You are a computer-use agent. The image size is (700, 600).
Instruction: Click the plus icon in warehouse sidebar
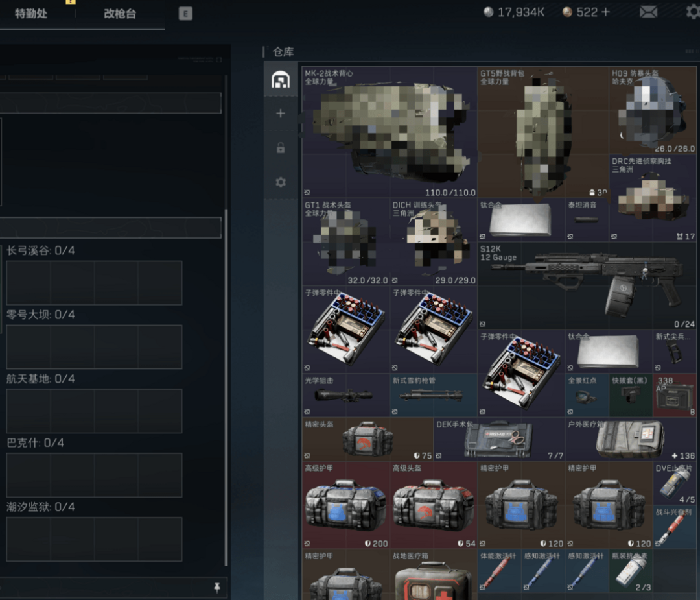pos(281,114)
